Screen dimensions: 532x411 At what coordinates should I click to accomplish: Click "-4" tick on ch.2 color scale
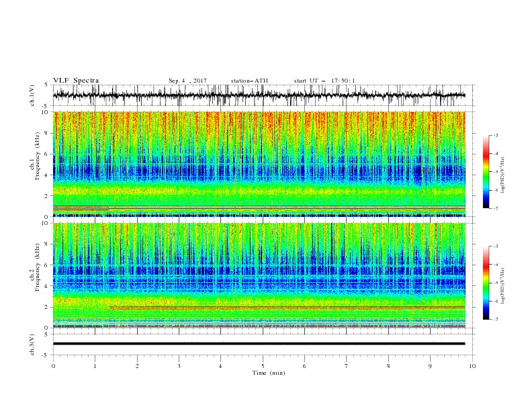496,265
